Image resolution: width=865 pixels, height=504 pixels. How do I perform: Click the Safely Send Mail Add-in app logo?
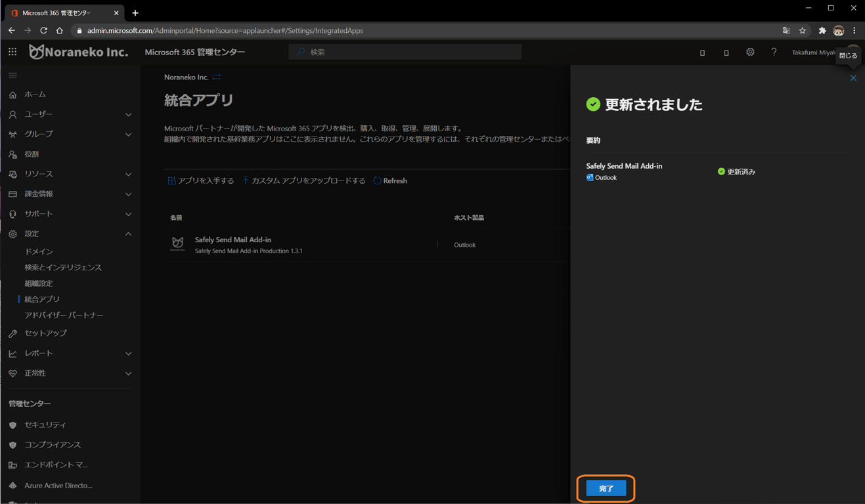(x=177, y=244)
